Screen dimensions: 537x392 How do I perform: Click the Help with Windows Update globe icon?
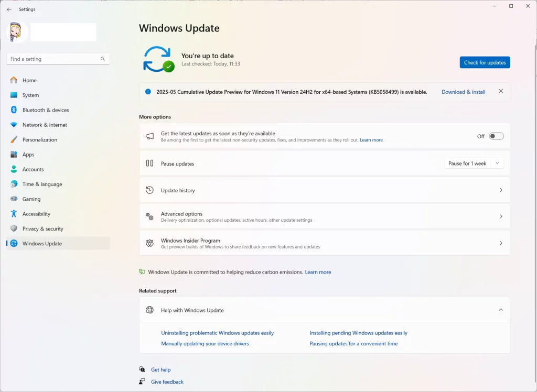pos(149,310)
